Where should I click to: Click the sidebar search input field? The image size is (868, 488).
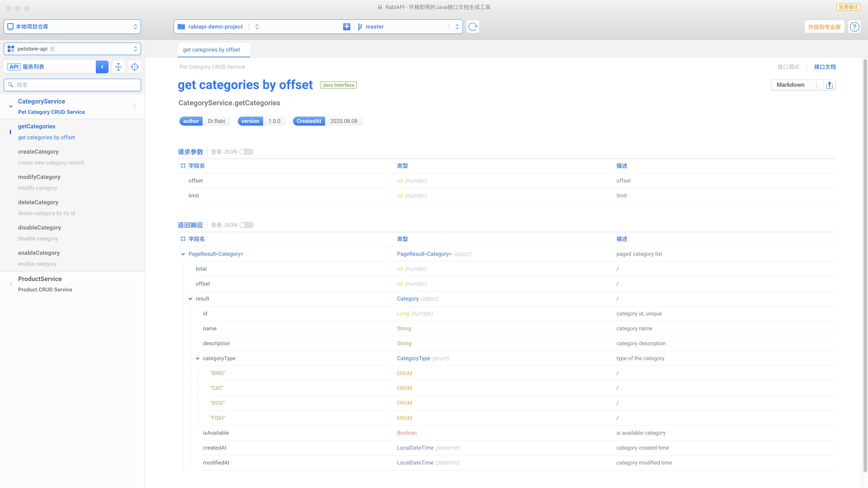(72, 85)
